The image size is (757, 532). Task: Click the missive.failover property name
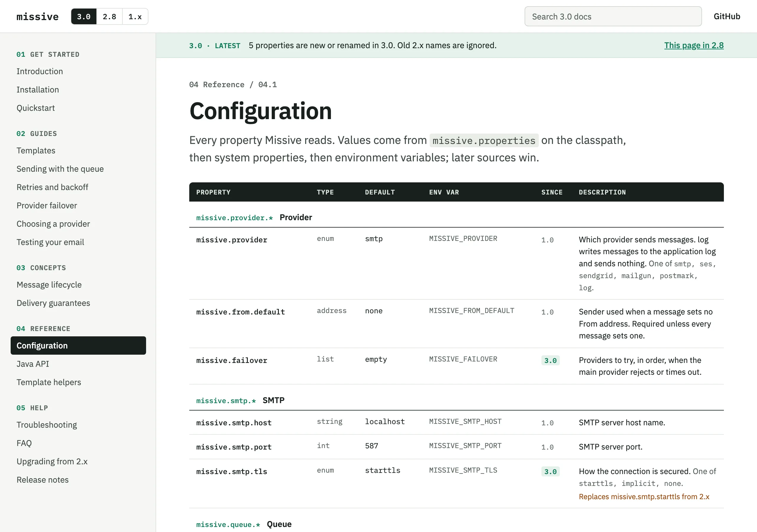click(232, 361)
